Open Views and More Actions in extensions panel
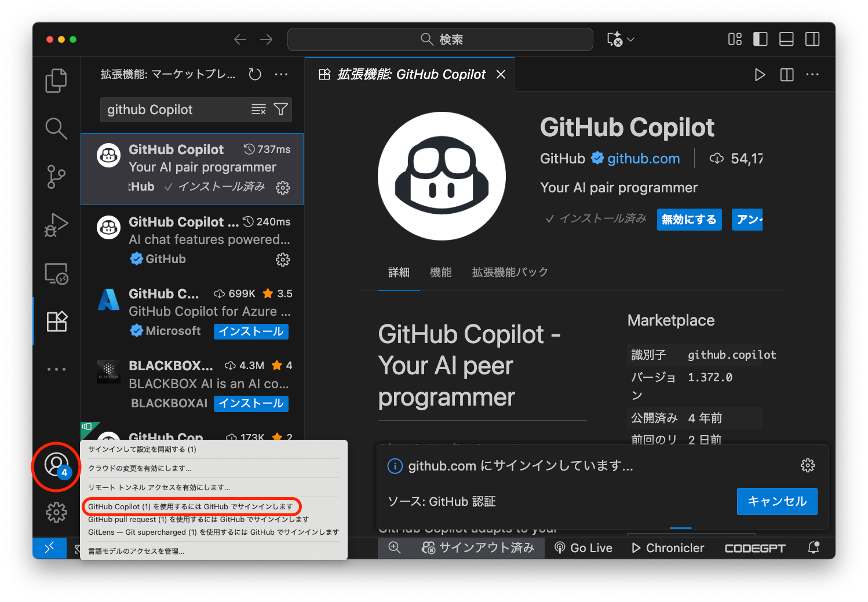The width and height of the screenshot is (868, 602). point(281,74)
